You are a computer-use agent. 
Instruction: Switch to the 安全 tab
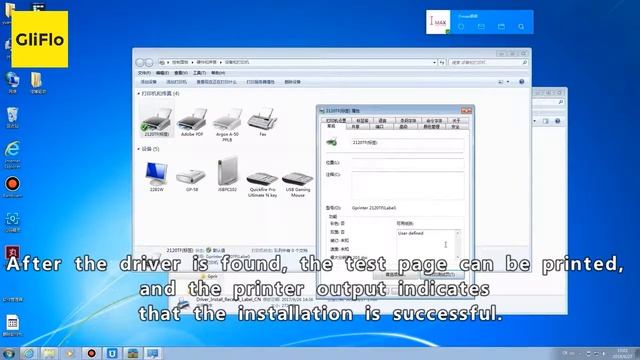(456, 127)
